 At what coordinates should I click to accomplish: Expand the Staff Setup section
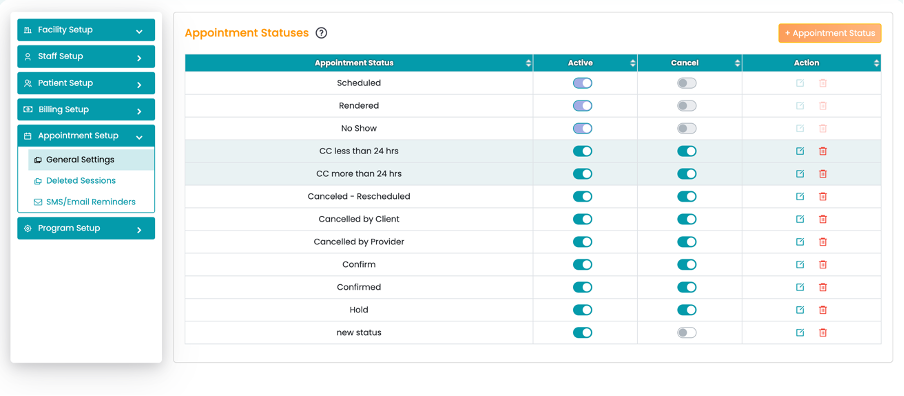(x=86, y=56)
